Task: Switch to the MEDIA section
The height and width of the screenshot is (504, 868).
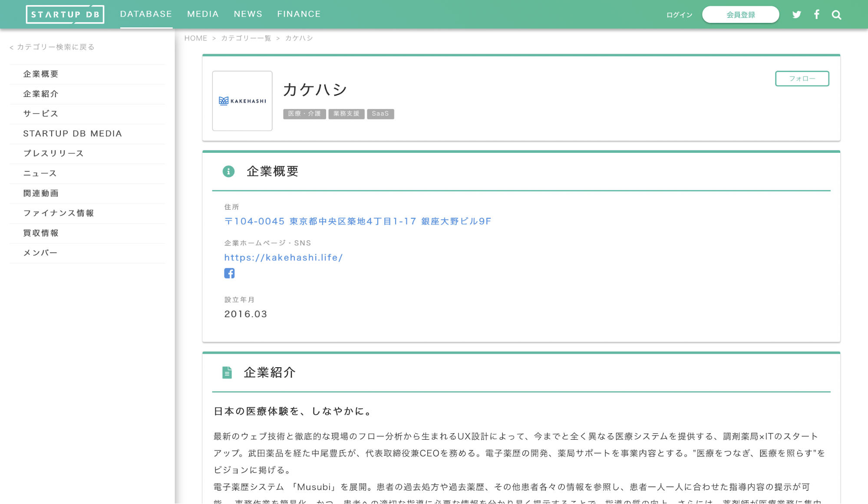Action: [x=202, y=13]
